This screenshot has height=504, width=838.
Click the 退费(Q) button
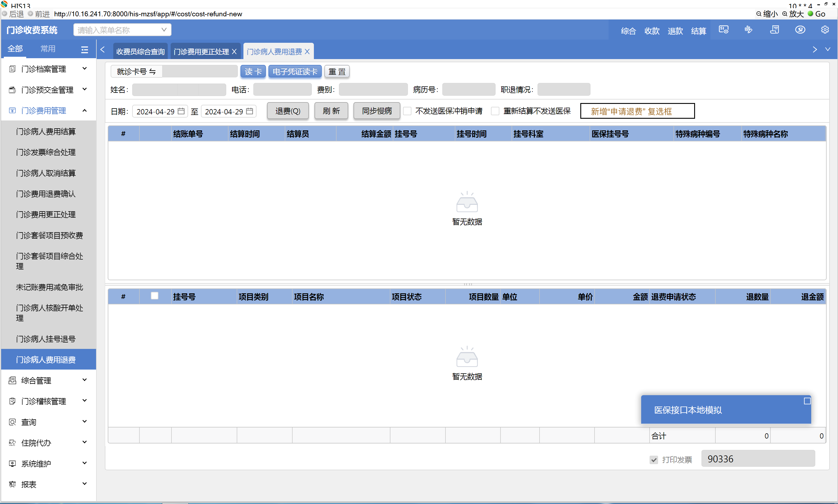pyautogui.click(x=288, y=111)
